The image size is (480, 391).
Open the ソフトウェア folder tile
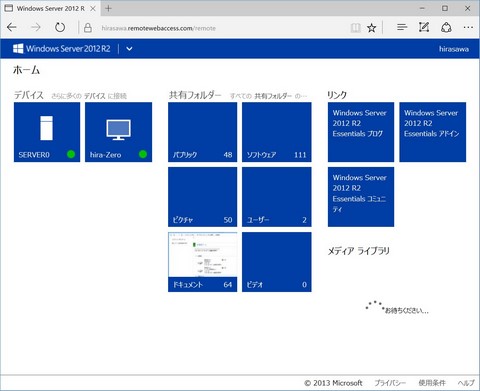[x=277, y=132]
